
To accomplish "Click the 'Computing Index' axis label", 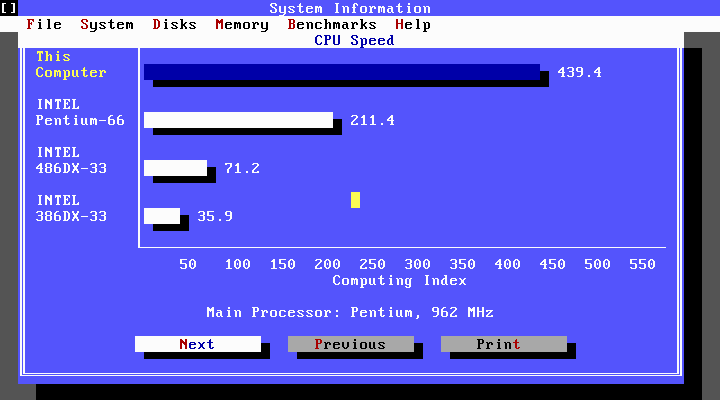I will [x=399, y=280].
